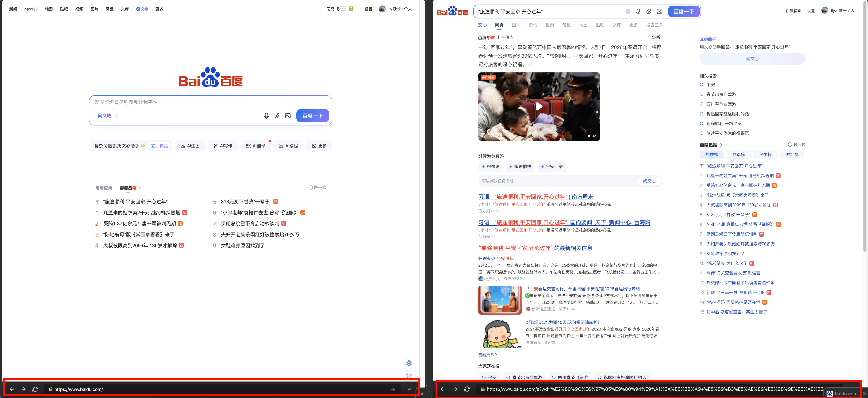868x398 pixels.
Task: Click AI翻译 tool button
Action: (255, 146)
